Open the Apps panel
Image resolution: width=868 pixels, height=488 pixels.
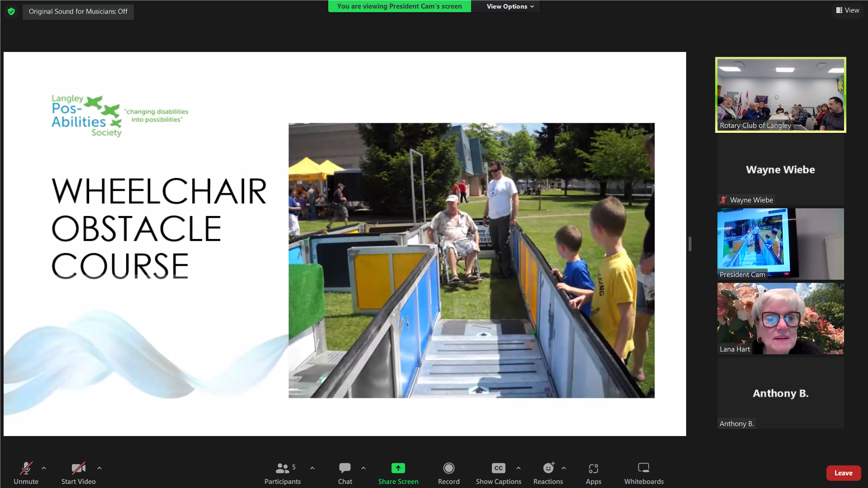click(594, 473)
